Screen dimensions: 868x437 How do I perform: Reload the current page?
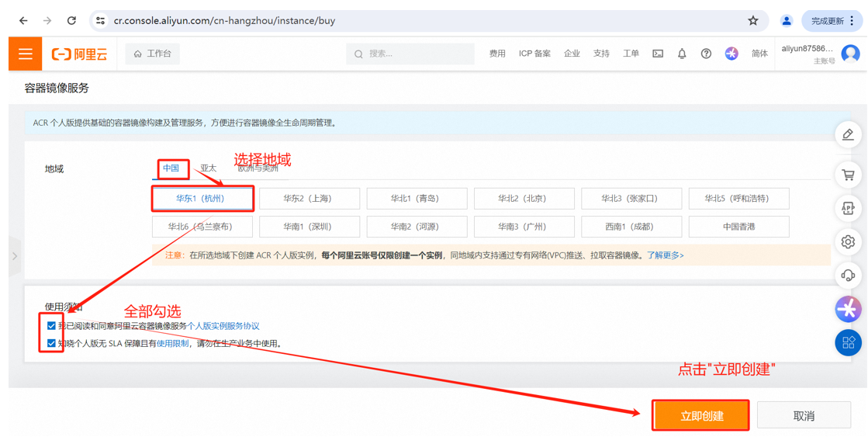click(71, 21)
